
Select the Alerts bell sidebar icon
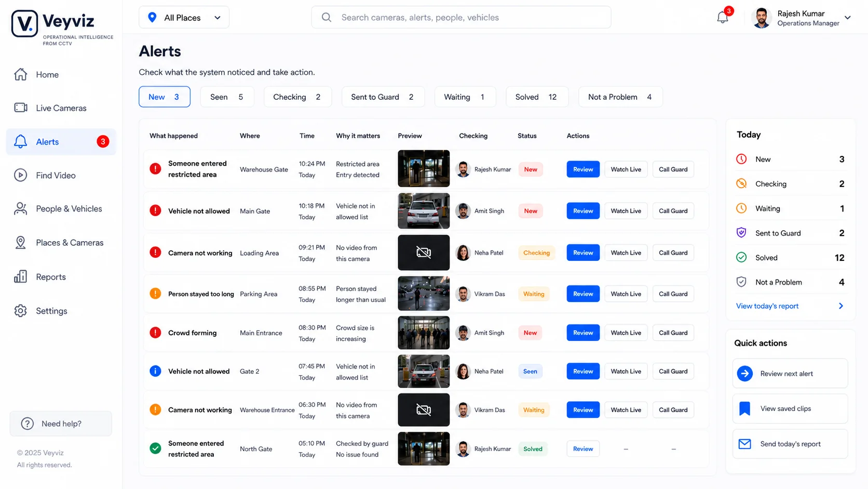click(x=21, y=141)
